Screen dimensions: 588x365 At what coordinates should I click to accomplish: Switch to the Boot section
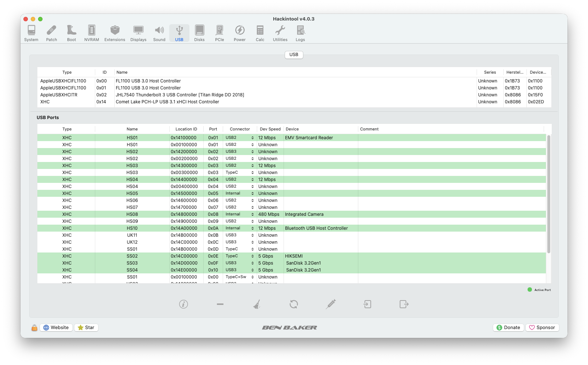pyautogui.click(x=72, y=33)
